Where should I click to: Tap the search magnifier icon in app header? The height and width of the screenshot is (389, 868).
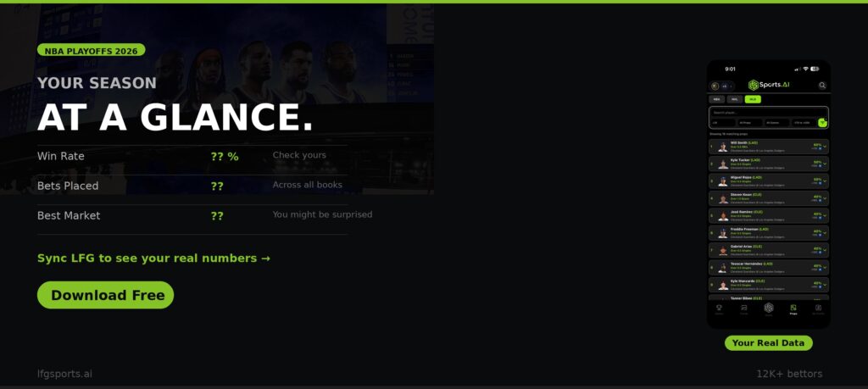pos(821,86)
